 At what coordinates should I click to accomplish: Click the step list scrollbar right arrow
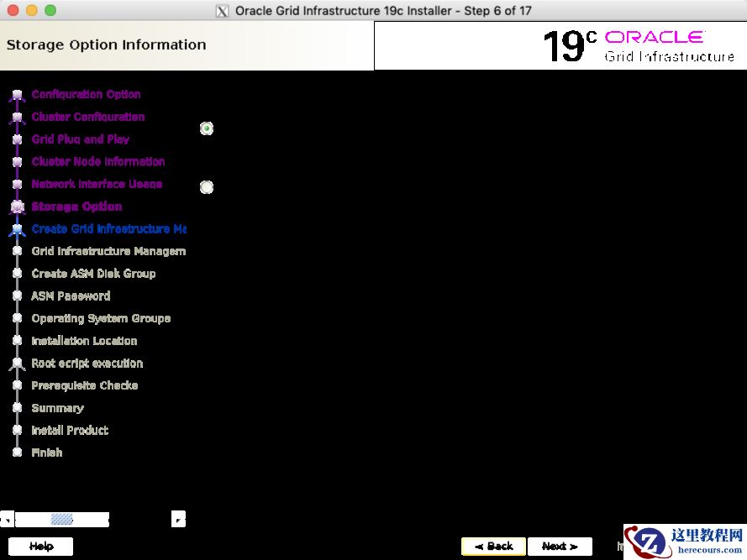pos(178,519)
